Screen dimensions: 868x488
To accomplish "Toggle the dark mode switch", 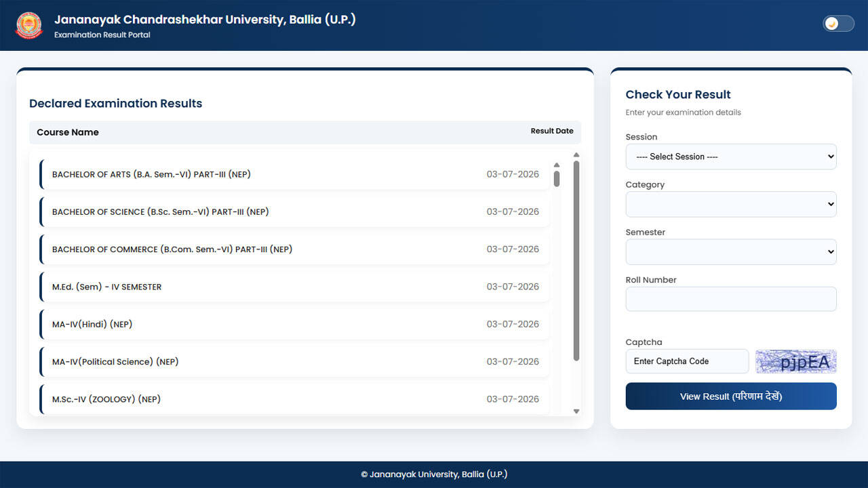I will (x=838, y=24).
